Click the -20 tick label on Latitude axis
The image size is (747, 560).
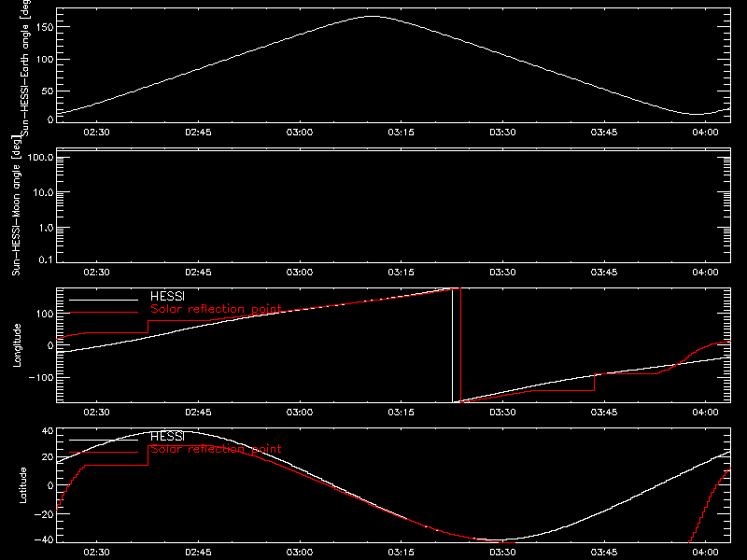pos(44,514)
